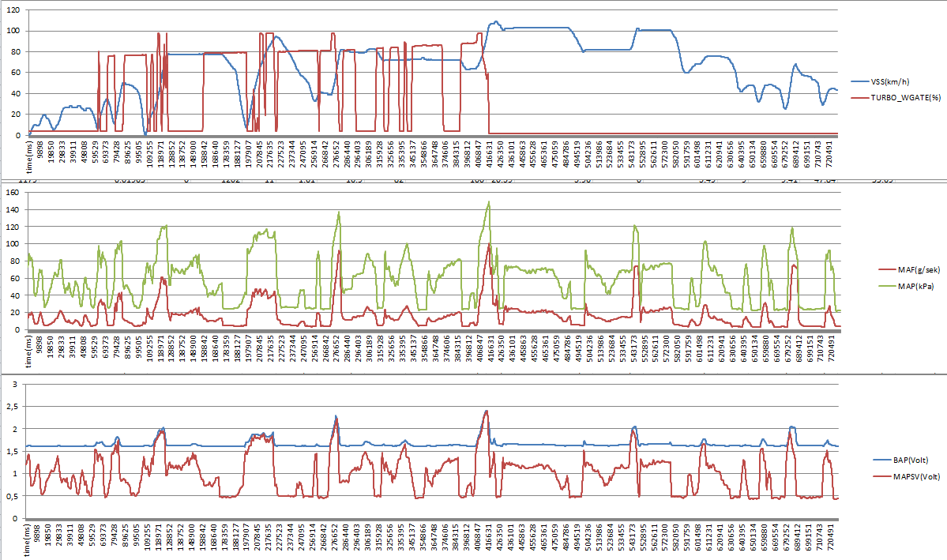
Task: Click the tallest green MAP peak
Action: tap(489, 202)
